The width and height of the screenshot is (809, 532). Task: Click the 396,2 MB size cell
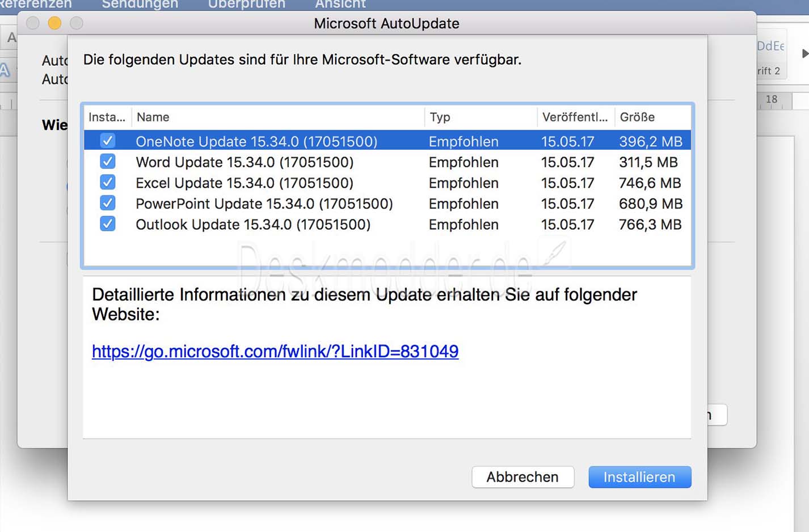pyautogui.click(x=651, y=141)
